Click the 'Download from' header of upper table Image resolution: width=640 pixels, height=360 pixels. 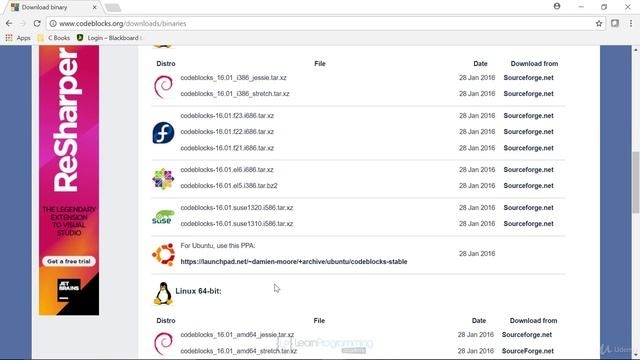(x=534, y=64)
